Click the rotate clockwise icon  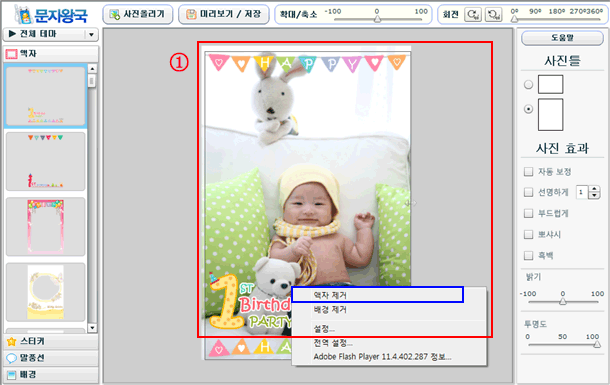473,15
